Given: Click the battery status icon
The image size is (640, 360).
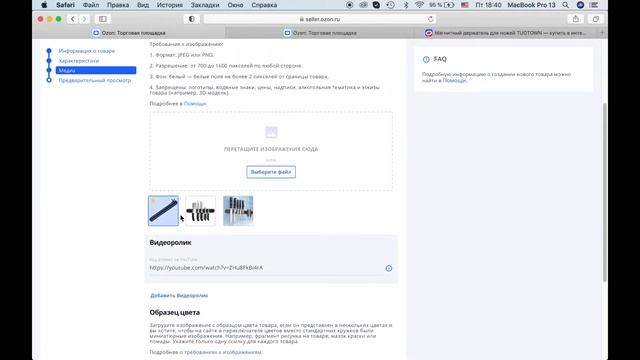Looking at the screenshot, I should [449, 5].
